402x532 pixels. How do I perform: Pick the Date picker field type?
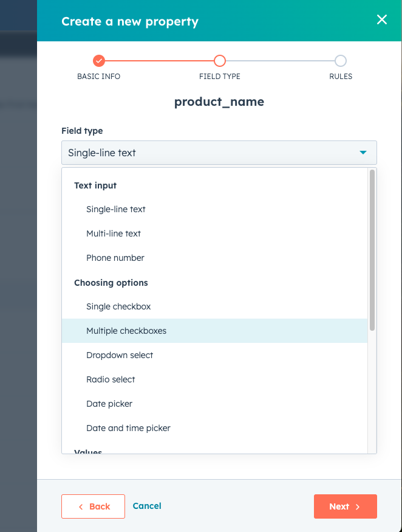coord(109,404)
